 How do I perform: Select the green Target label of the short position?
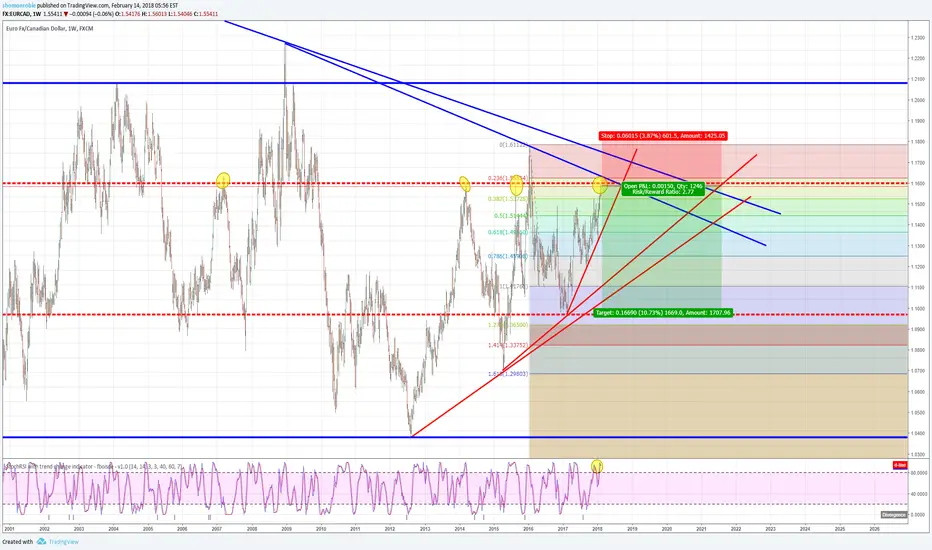663,313
